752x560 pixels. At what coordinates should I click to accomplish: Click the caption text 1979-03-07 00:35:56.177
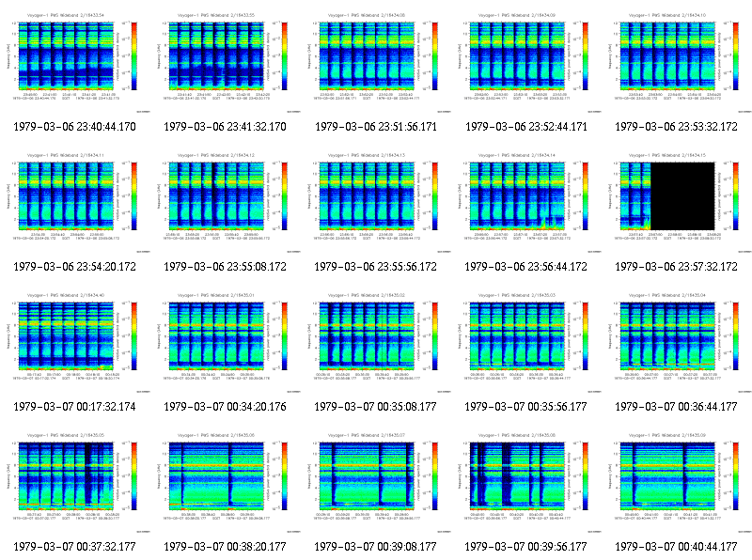[526, 407]
